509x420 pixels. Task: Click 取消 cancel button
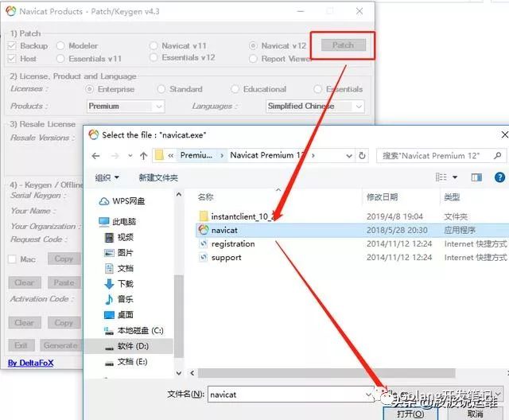point(476,414)
